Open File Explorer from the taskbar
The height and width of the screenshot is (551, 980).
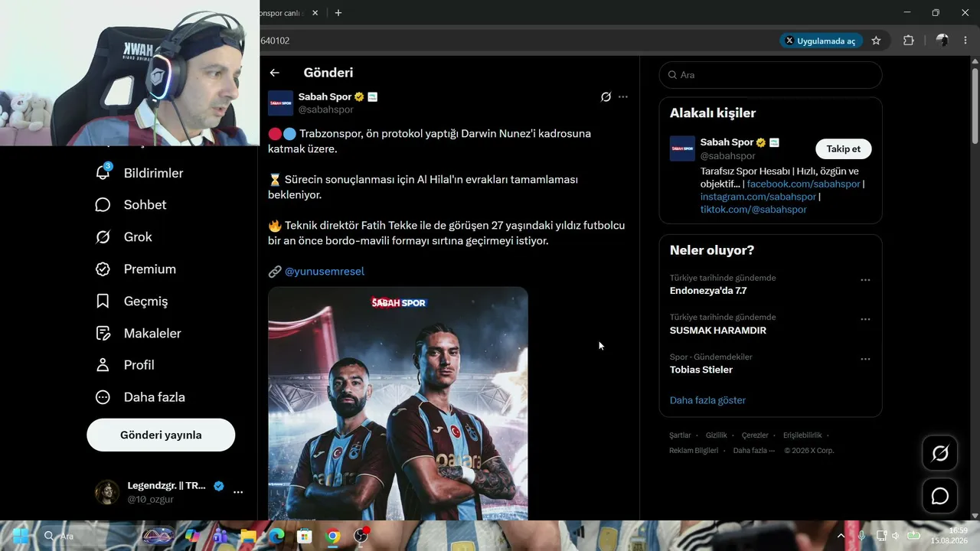(x=248, y=536)
